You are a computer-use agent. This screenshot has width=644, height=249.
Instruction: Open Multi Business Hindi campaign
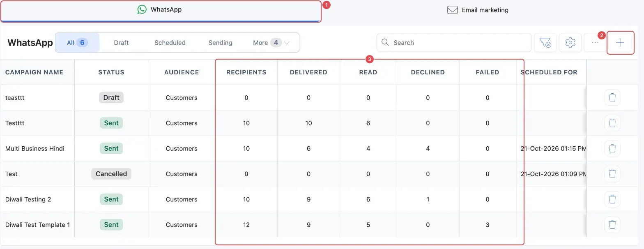(35, 149)
